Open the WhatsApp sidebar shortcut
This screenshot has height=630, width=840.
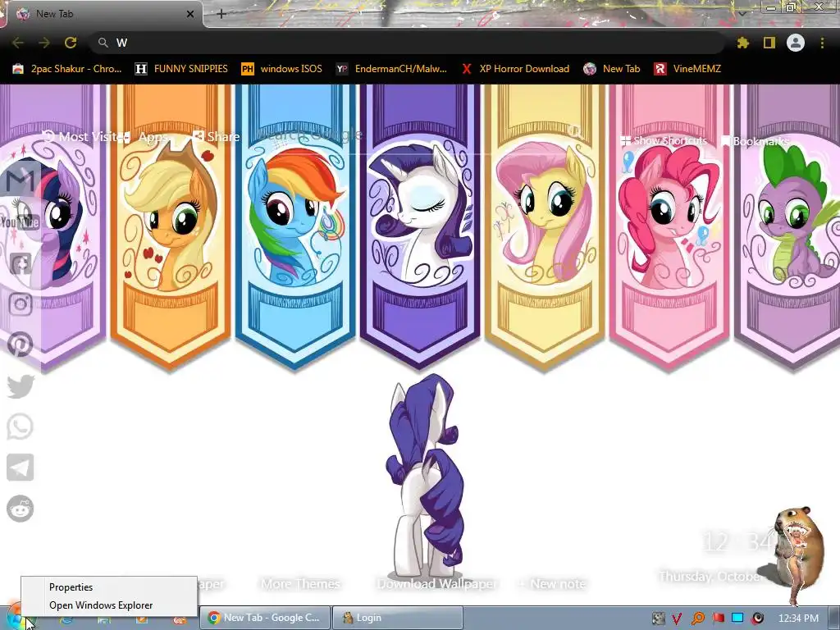click(21, 427)
